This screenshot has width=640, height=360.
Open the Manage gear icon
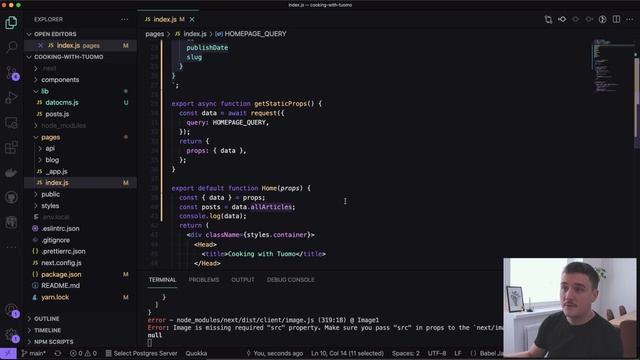tap(11, 335)
